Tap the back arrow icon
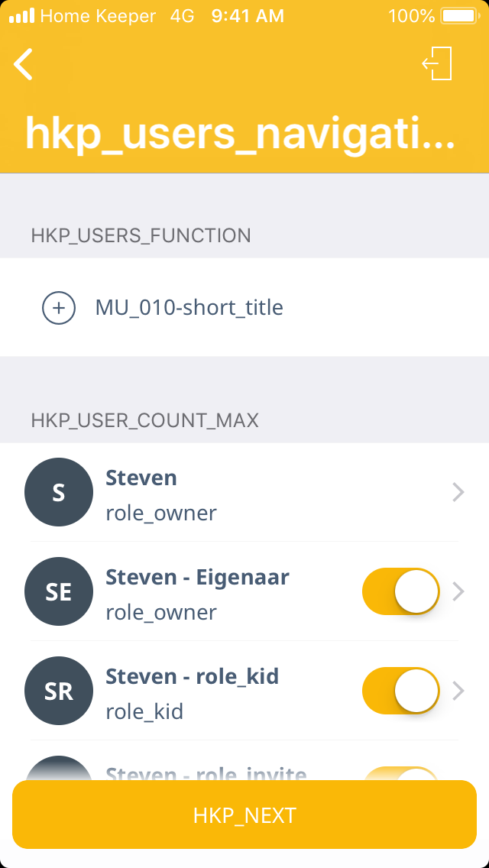The height and width of the screenshot is (868, 489). (24, 64)
